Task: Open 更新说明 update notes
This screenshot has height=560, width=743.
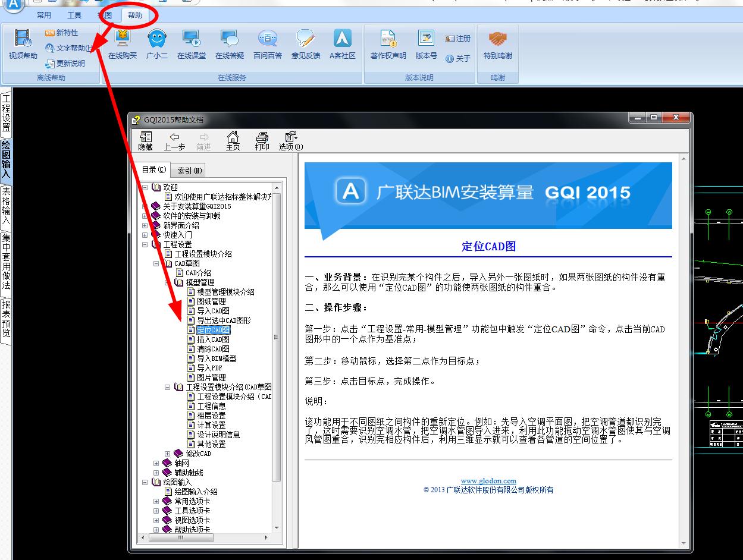Action: [65, 63]
